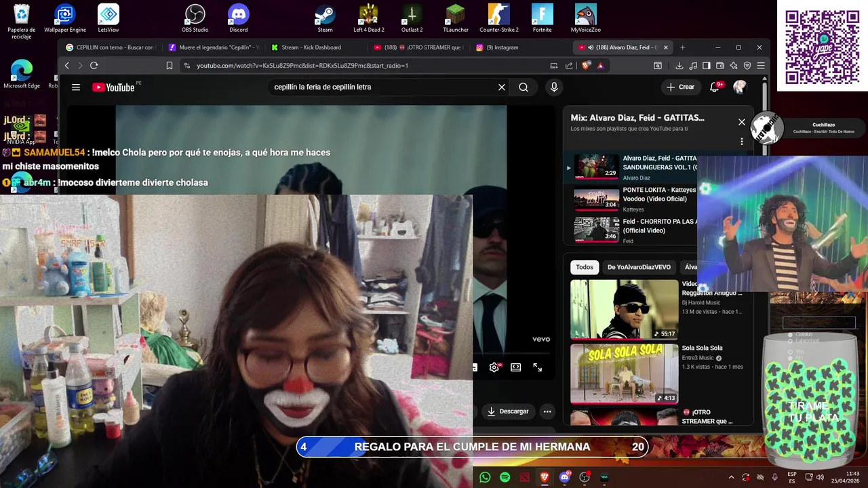Image resolution: width=868 pixels, height=488 pixels.
Task: Click the browser address bar URL
Action: 302,66
